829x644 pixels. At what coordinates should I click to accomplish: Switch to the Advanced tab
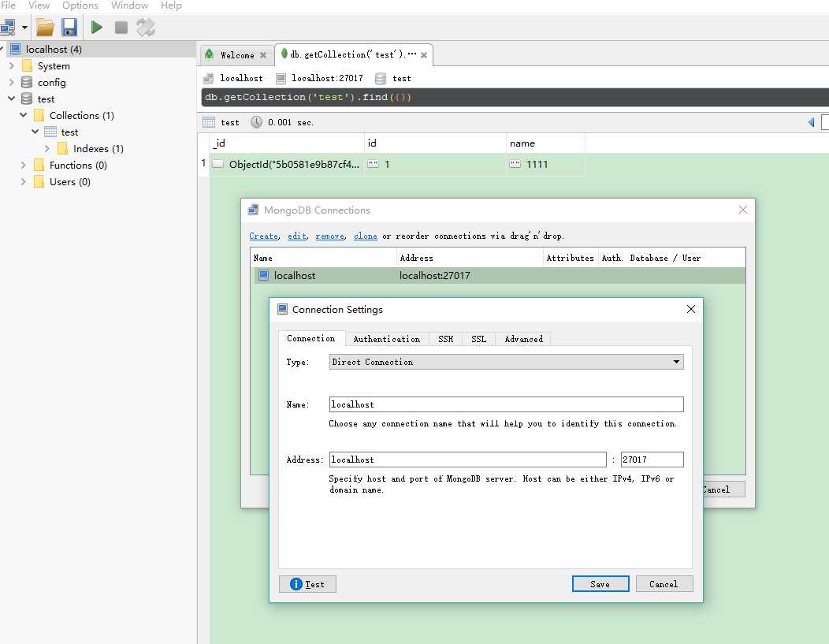523,339
